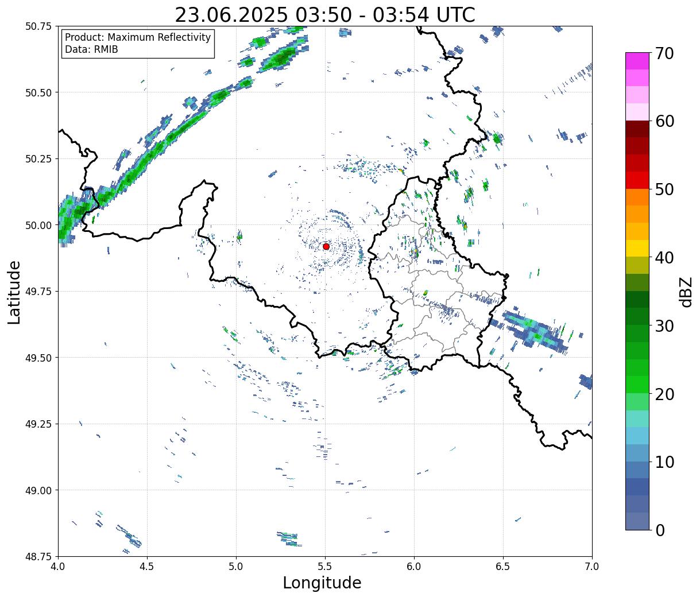Click the longitude tick label "5.0"
The image size is (700, 597).
point(236,567)
